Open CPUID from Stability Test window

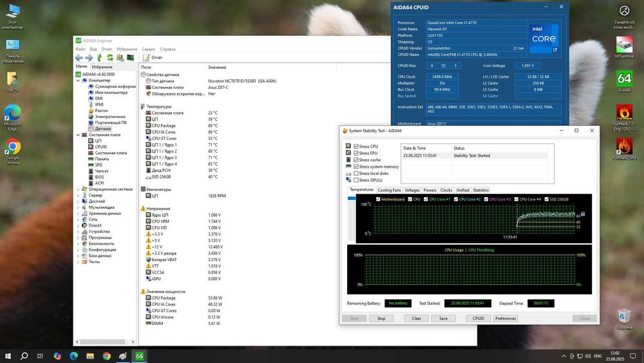478,319
